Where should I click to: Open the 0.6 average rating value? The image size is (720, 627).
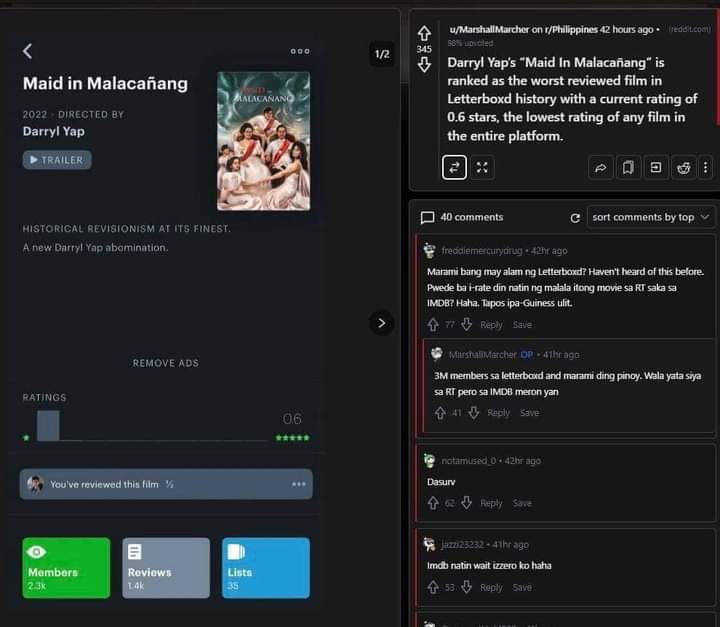pyautogui.click(x=292, y=419)
